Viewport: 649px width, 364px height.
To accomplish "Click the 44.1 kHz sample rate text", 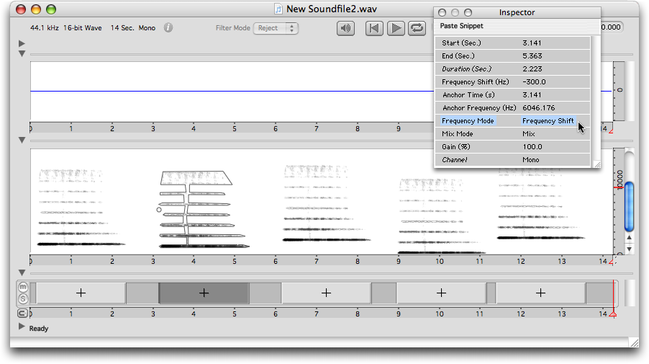I will point(44,28).
